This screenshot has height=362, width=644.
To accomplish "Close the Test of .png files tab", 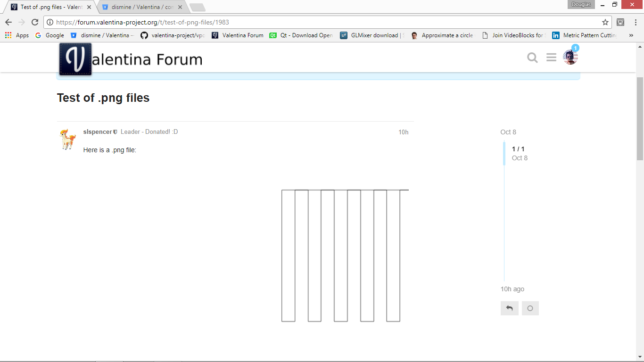I will (x=89, y=7).
